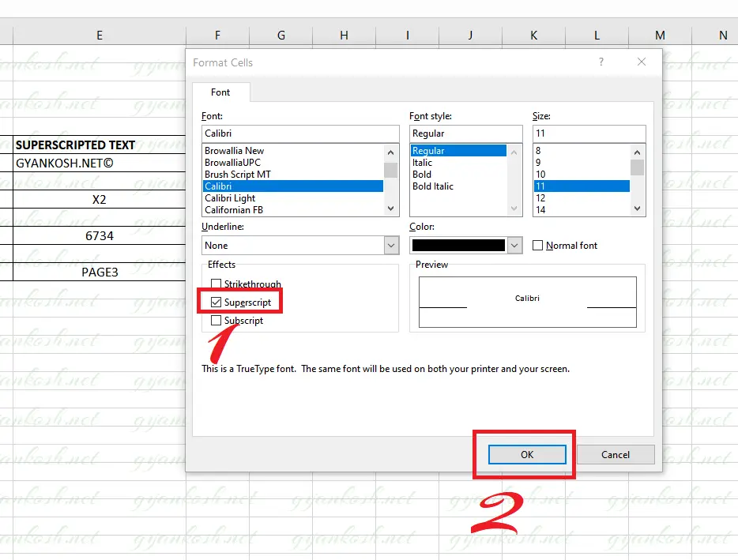Choose Californian FB font
The width and height of the screenshot is (738, 560).
[x=293, y=210]
